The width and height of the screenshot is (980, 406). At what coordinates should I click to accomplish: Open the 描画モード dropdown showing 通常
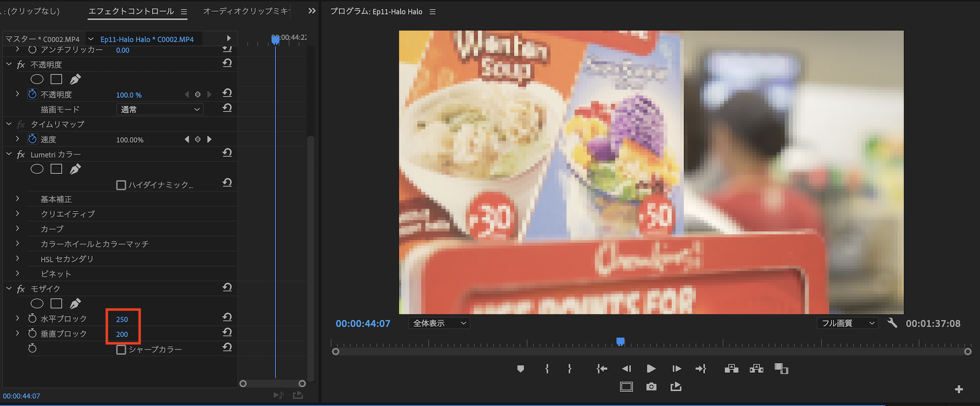pos(160,110)
